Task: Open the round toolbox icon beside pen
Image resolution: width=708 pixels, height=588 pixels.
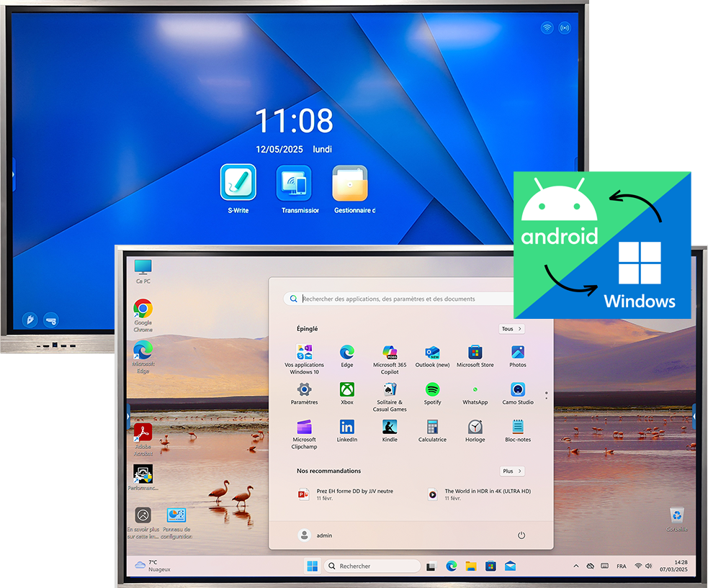Action: point(51,320)
